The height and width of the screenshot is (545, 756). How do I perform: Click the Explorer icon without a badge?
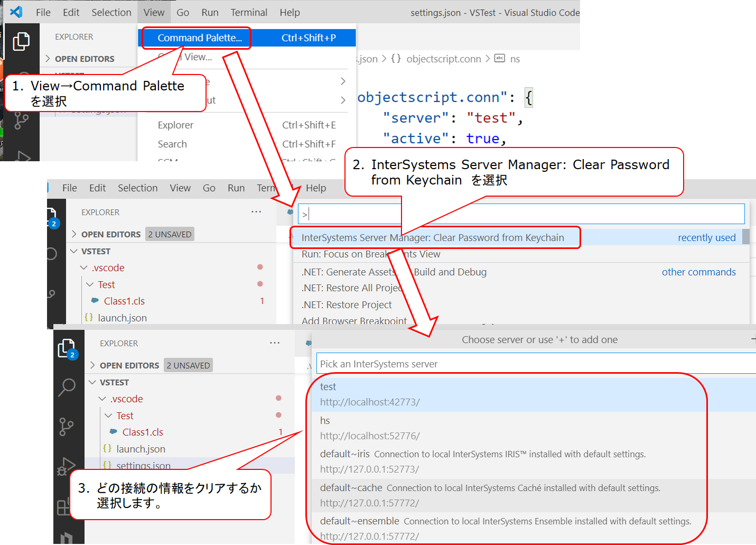coord(21,41)
